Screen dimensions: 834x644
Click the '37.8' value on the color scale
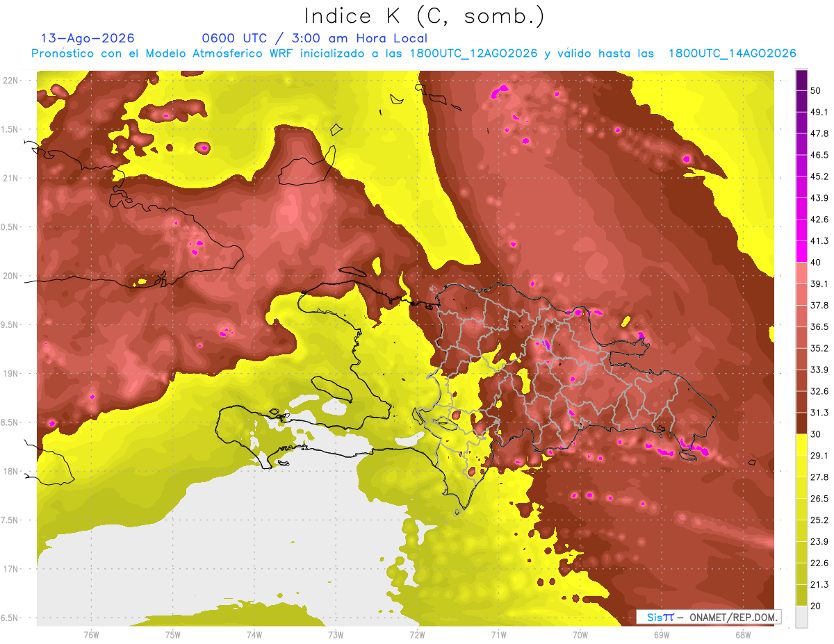(819, 306)
